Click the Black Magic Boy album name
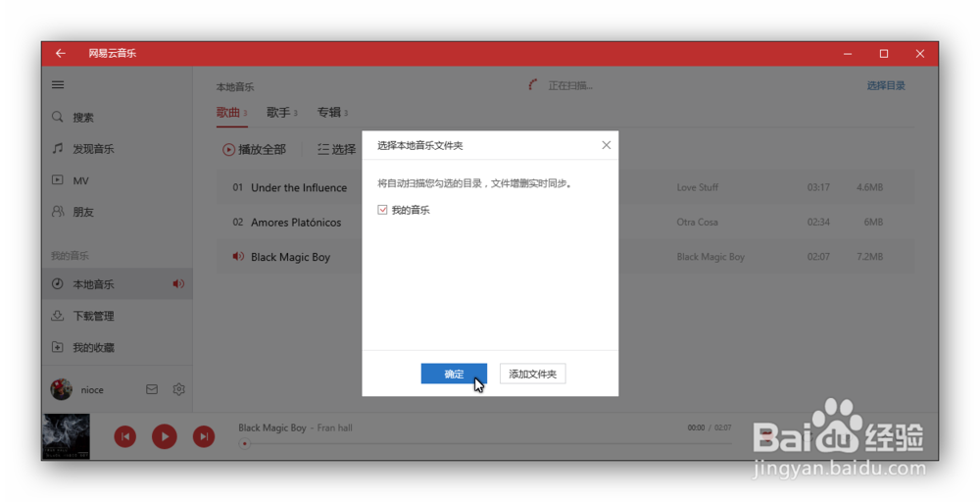Viewport: 980px width, 502px height. click(710, 256)
